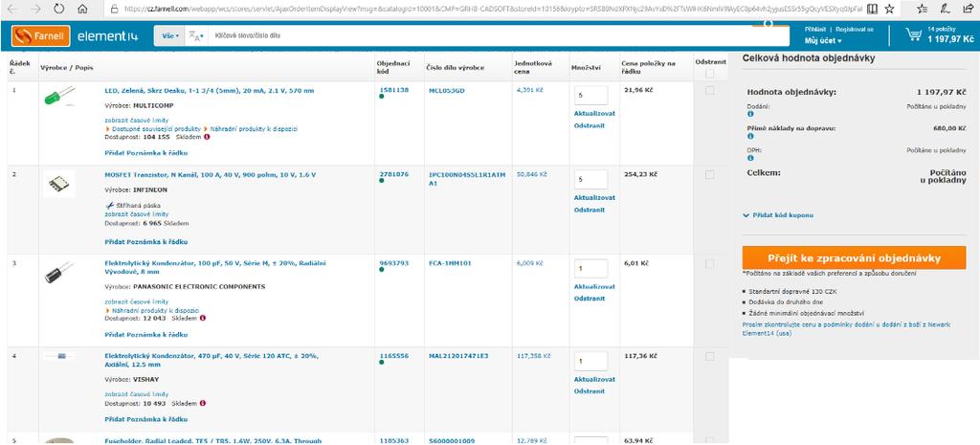Click quantity field for Panasonic capacitor row

(x=590, y=268)
